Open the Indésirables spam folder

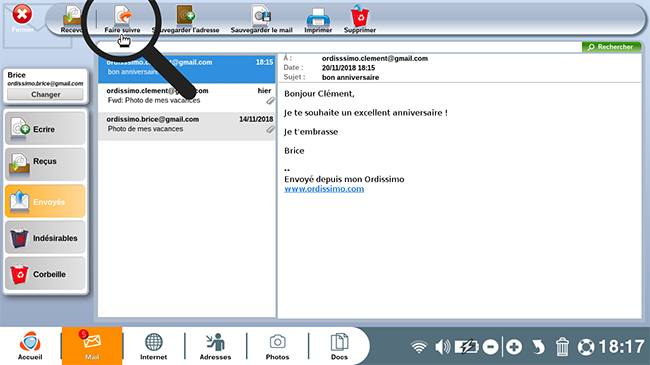point(45,238)
